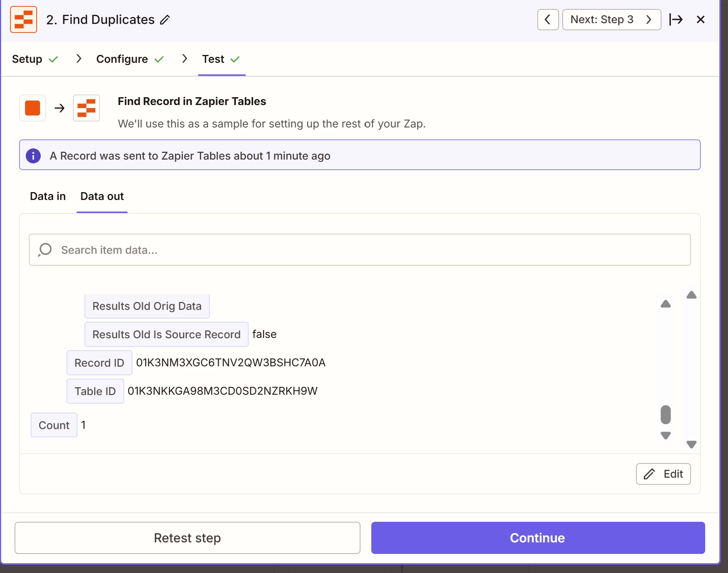The width and height of the screenshot is (728, 573).
Task: Open the Data out tab
Action: tap(102, 196)
